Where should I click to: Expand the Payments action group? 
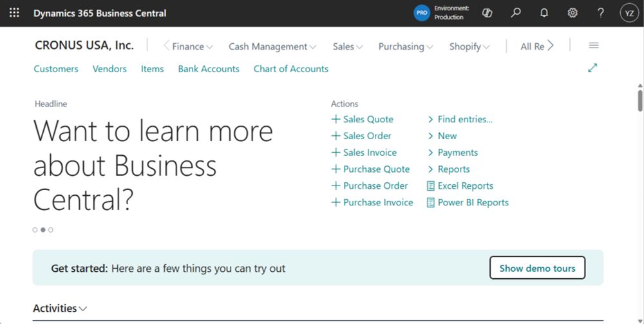[x=453, y=153]
